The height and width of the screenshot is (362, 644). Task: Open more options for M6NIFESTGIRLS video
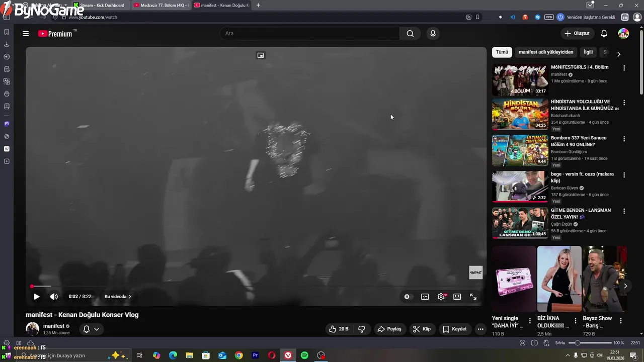click(624, 68)
